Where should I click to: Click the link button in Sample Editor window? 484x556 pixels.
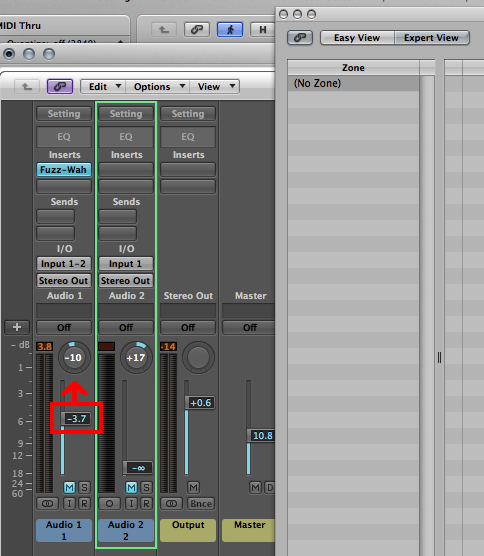tap(300, 37)
